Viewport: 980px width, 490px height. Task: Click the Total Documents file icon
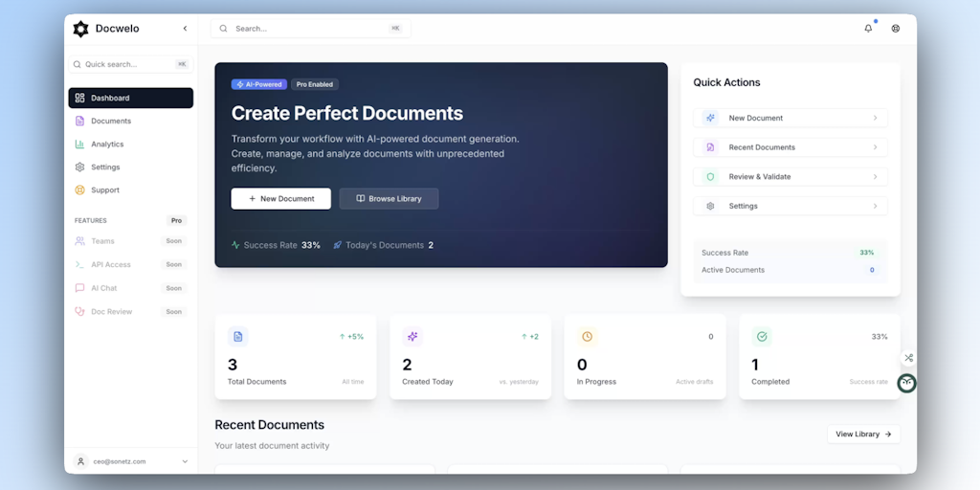pos(238,337)
